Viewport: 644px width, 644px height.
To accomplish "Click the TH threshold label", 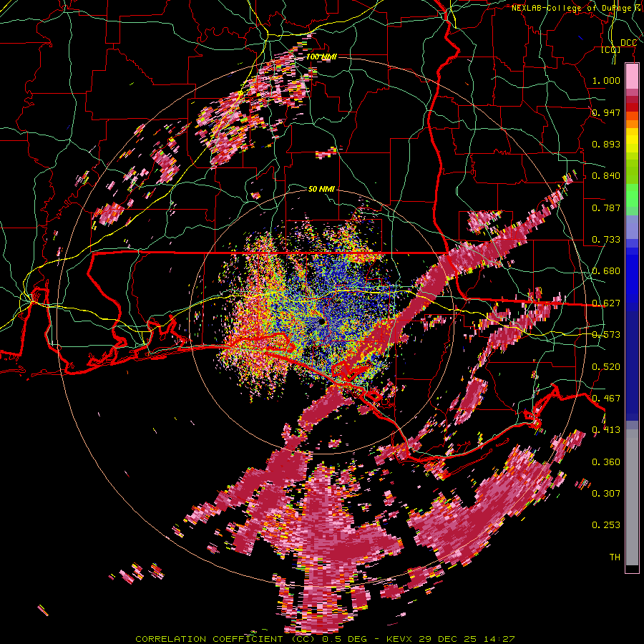I will [615, 557].
